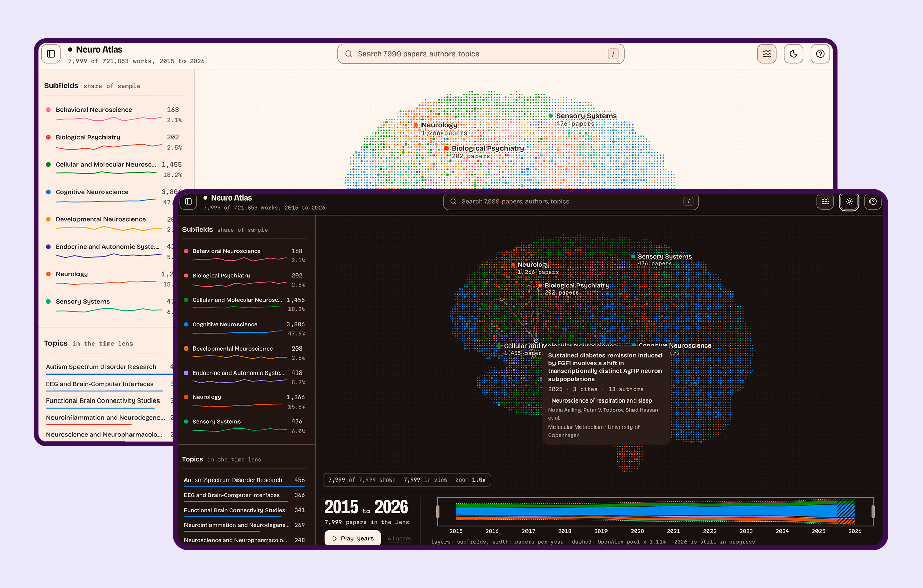Image resolution: width=923 pixels, height=588 pixels.
Task: Select Sensory Systems in light window subfields list
Action: 109,307
